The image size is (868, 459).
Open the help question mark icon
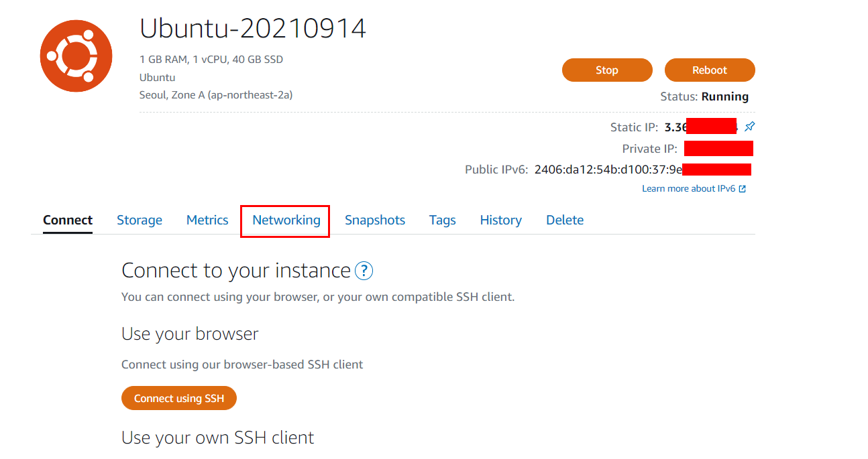[364, 271]
